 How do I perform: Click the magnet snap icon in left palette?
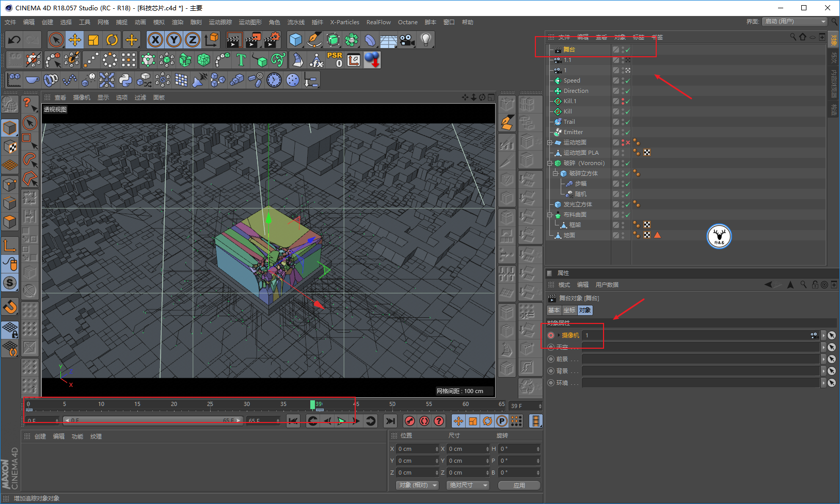(x=10, y=307)
